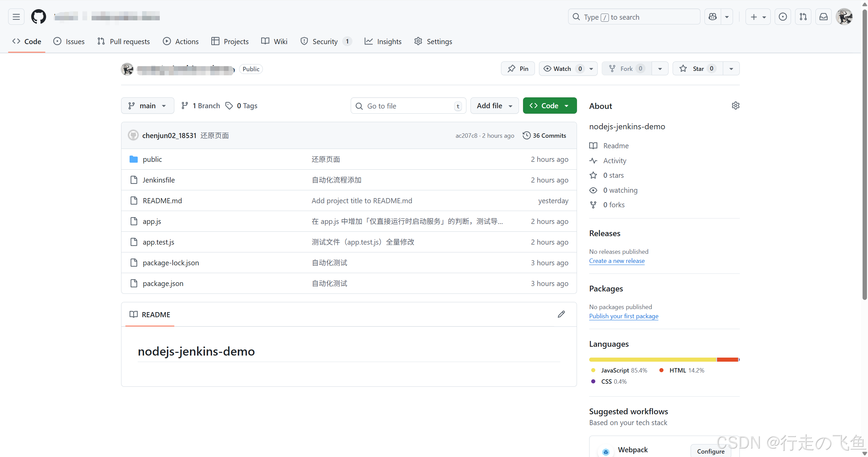
Task: Switch to the Settings tab
Action: [433, 41]
